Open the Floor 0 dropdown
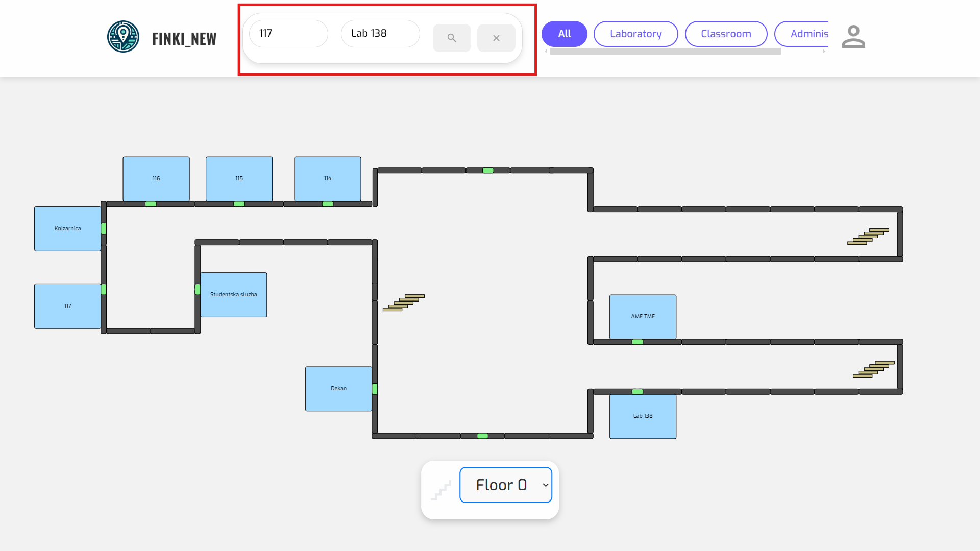 [505, 485]
